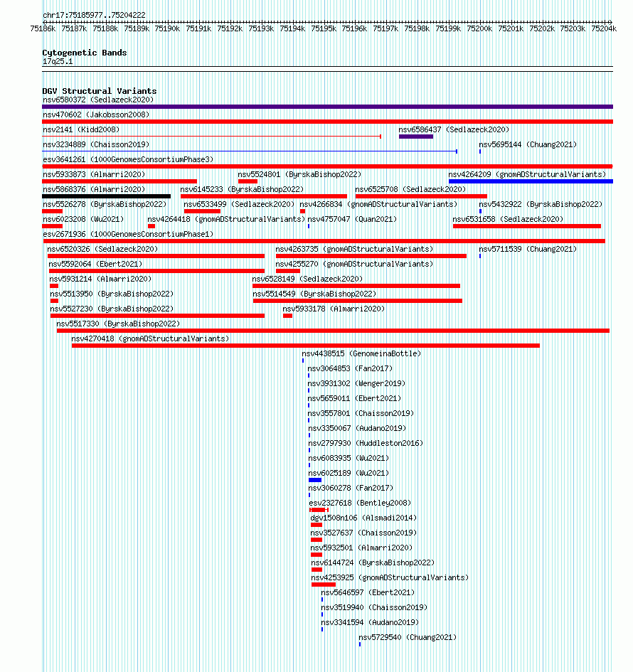633x672 pixels.
Task: Click nsv6520326 (Sedlazeck2020) label
Action: coord(102,250)
